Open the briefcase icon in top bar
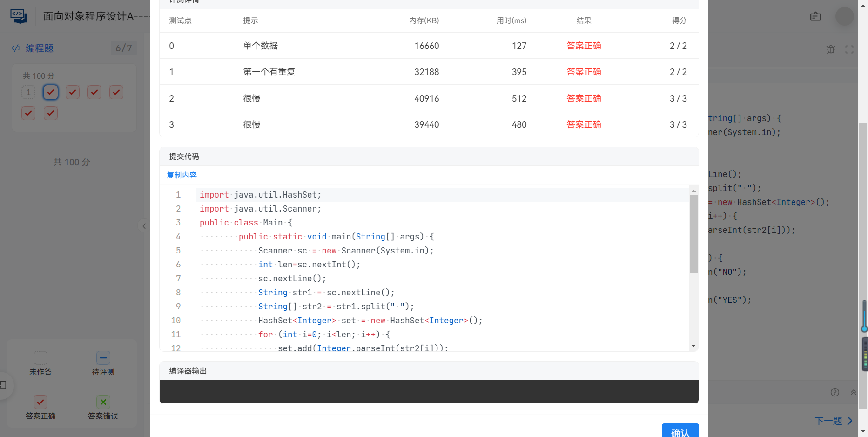Screen dimensions: 868x437 click(x=815, y=16)
